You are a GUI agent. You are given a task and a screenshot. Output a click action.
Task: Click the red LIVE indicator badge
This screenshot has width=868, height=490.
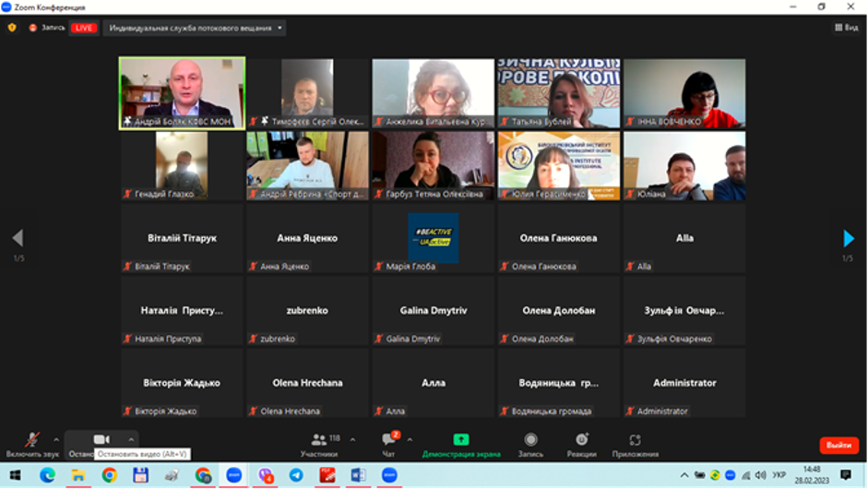(x=84, y=28)
